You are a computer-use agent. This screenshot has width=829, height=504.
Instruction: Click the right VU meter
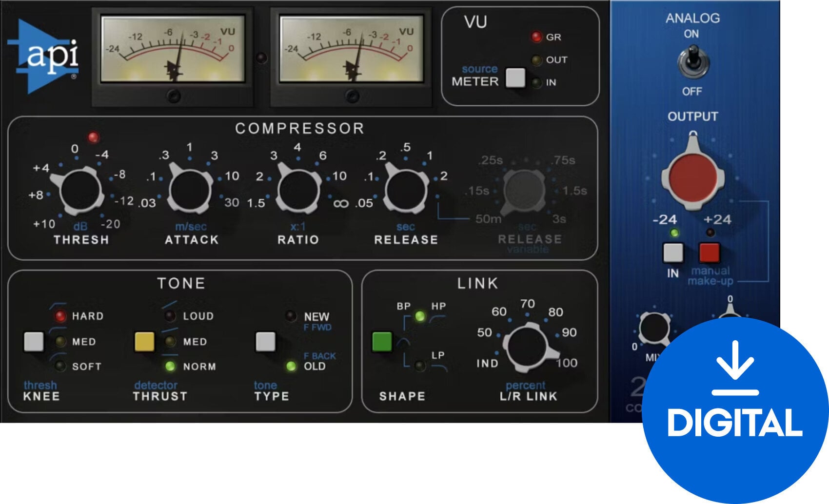(351, 56)
